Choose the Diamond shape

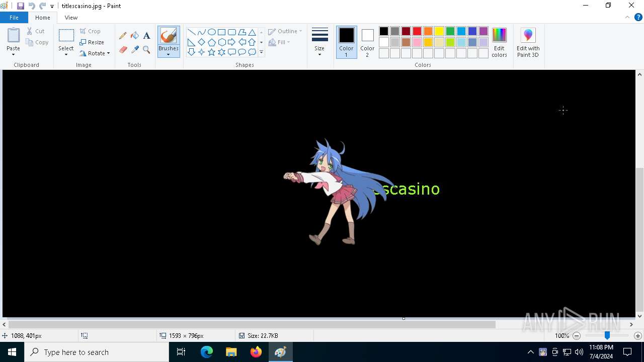[x=202, y=42]
